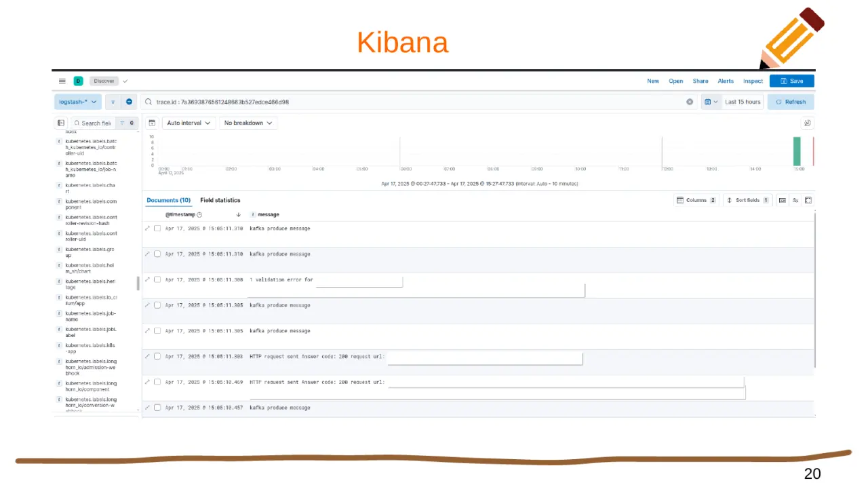
Task: Click the sort arrow in the @timestamp column
Action: coord(238,214)
